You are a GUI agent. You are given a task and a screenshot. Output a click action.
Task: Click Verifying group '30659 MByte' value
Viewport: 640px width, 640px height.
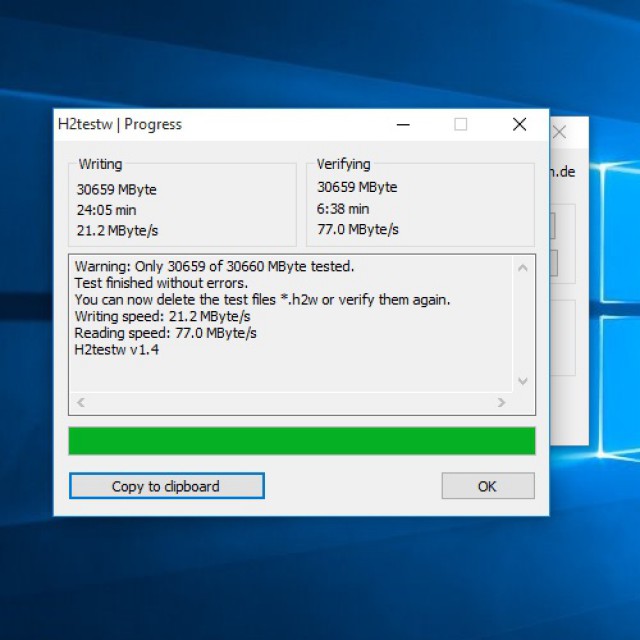coord(357,187)
